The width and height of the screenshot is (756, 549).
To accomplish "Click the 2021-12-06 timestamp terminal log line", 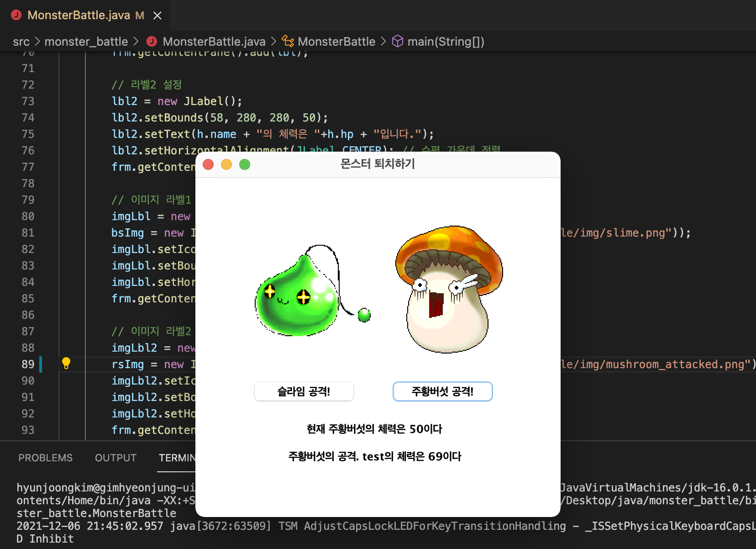I will point(386,526).
